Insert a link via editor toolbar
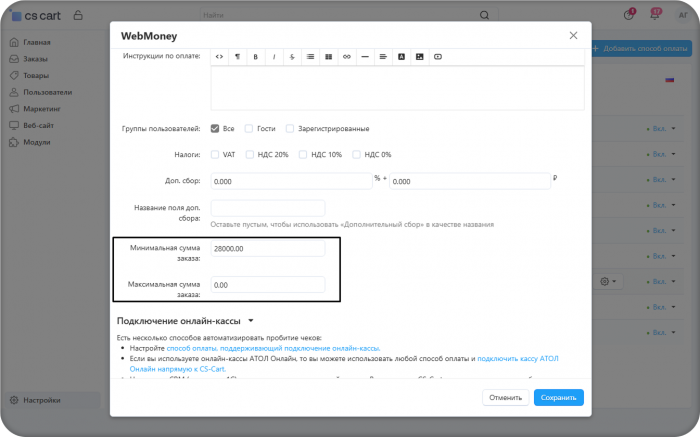Image resolution: width=700 pixels, height=437 pixels. point(347,57)
